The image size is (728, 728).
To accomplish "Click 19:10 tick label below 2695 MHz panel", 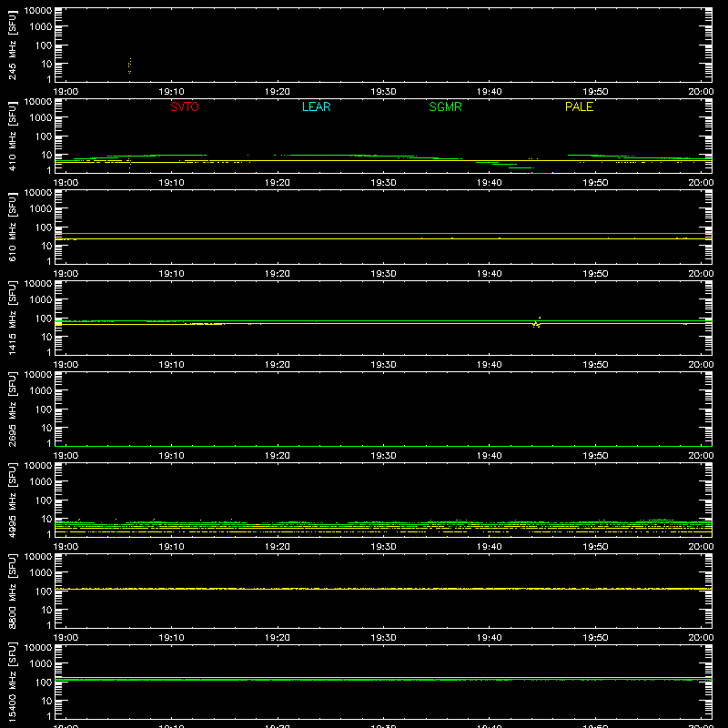I will coord(171,456).
